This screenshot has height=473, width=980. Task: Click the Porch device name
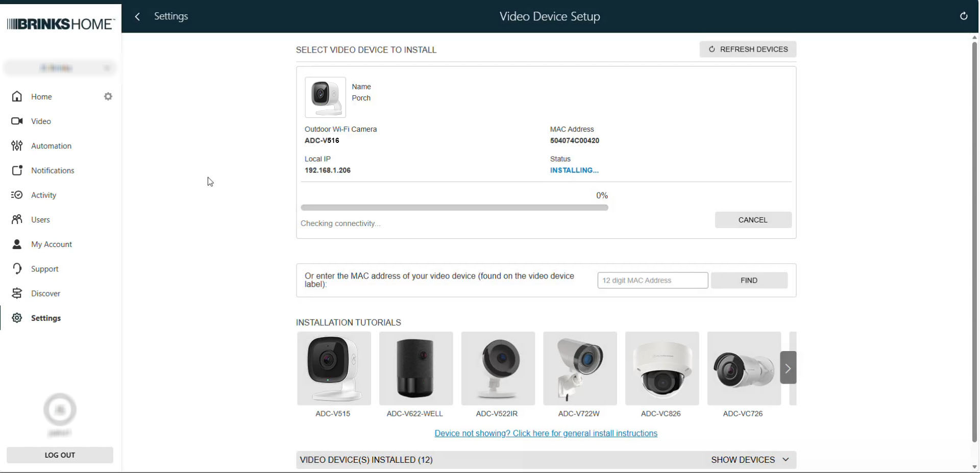[x=361, y=98]
